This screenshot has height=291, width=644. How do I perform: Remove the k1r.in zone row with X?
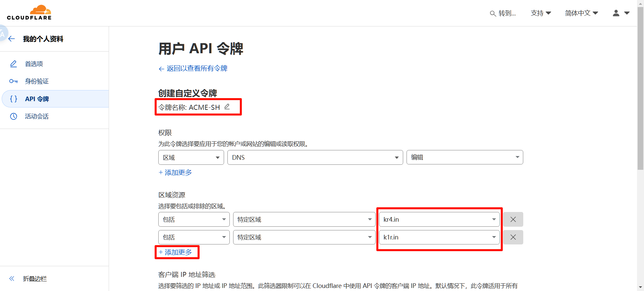coord(513,237)
